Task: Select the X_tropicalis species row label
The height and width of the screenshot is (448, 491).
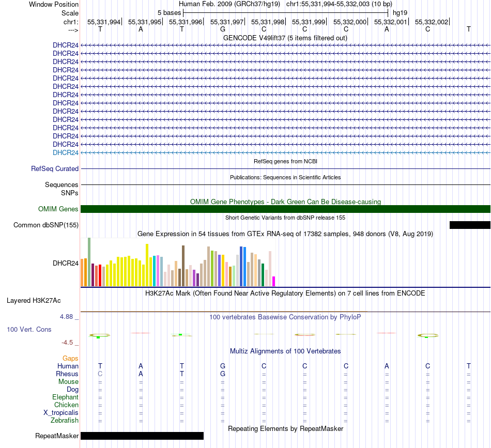Action: point(61,413)
